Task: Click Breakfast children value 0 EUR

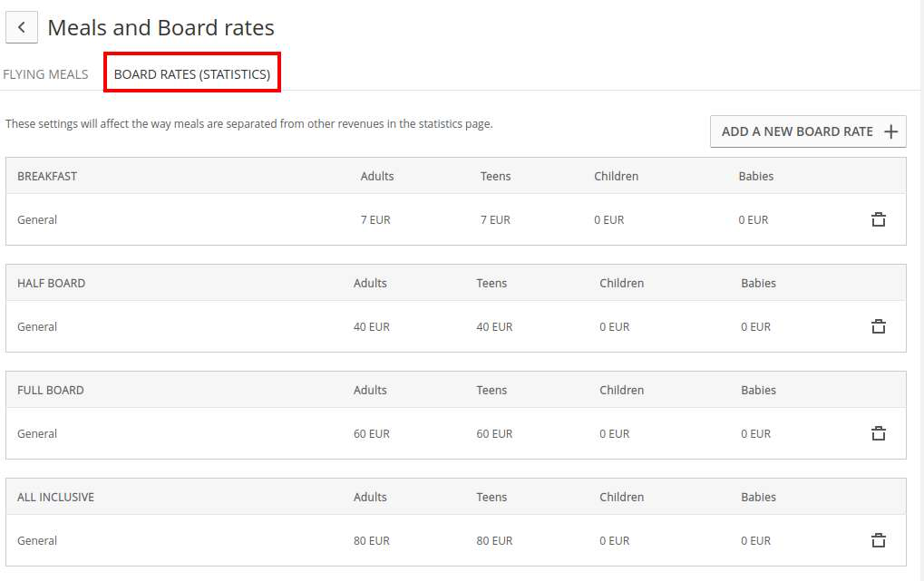Action: coord(608,219)
